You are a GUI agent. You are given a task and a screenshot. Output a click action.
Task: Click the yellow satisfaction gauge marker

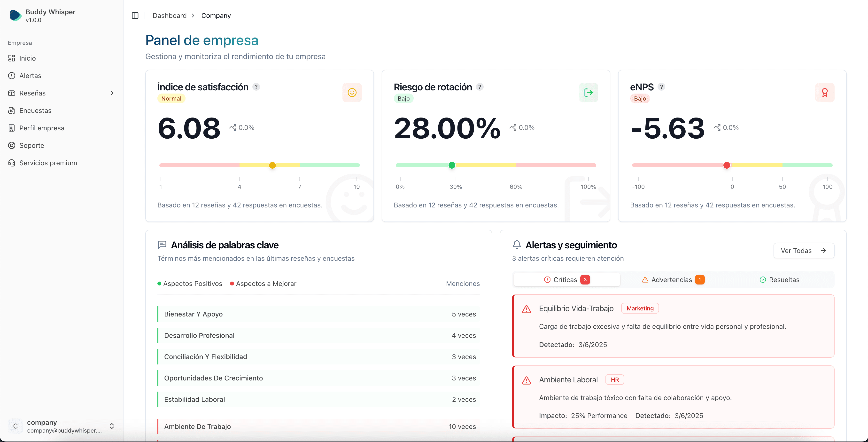(273, 165)
